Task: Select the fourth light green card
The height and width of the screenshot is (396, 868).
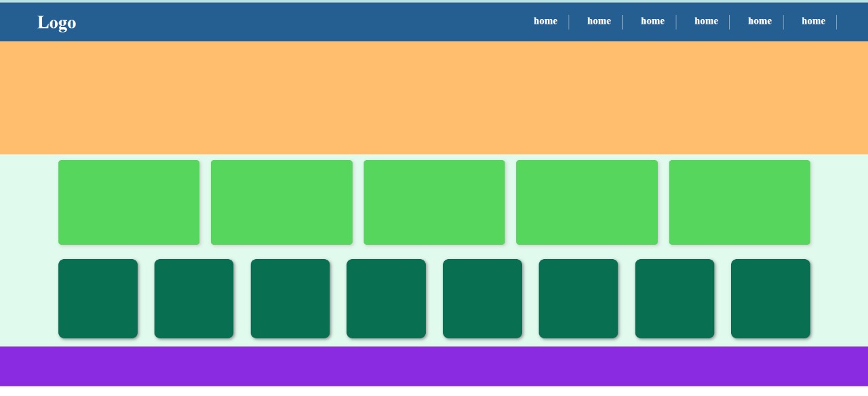Action: [587, 202]
